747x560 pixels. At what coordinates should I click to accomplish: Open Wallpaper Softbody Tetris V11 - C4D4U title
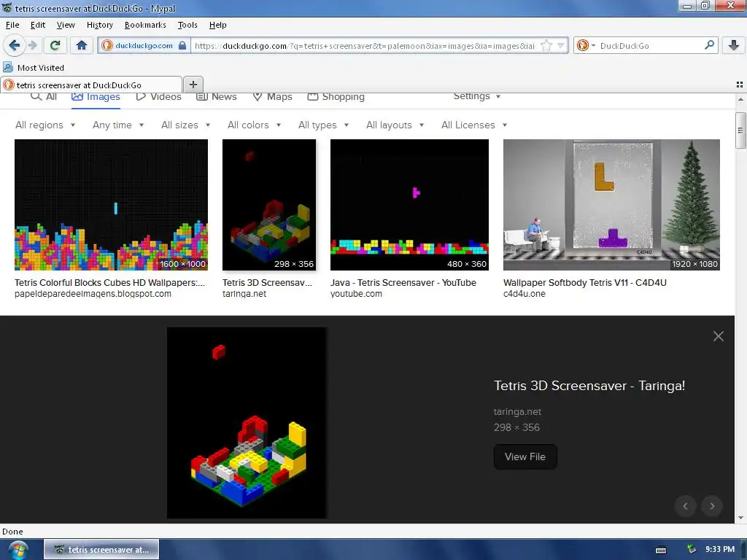point(585,282)
